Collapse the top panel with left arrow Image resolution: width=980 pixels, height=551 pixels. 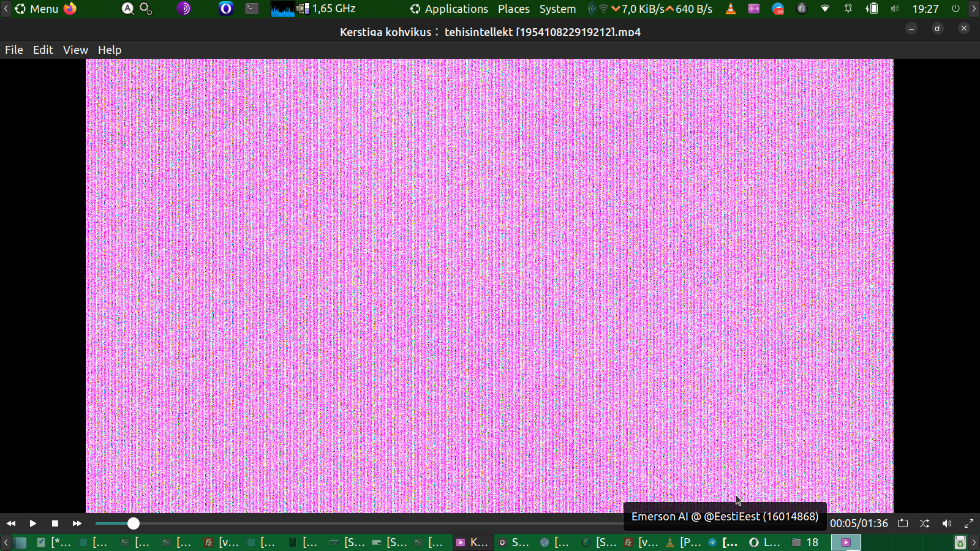coord(6,9)
